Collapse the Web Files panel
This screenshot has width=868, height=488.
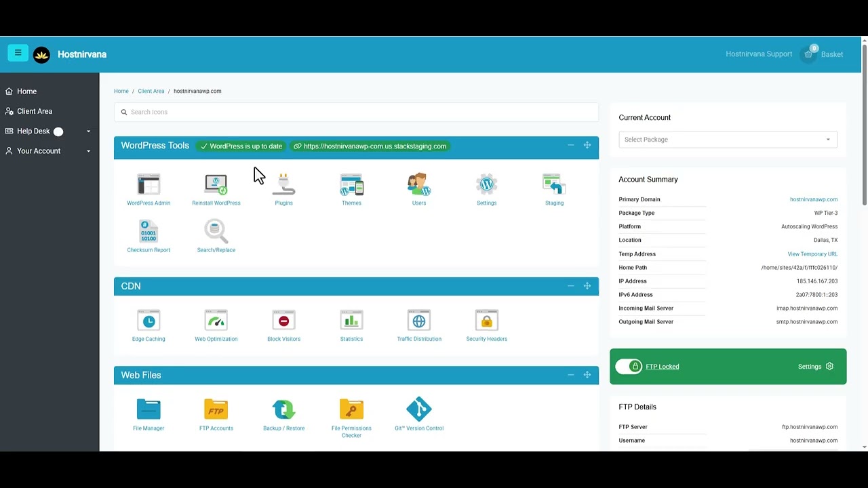570,375
